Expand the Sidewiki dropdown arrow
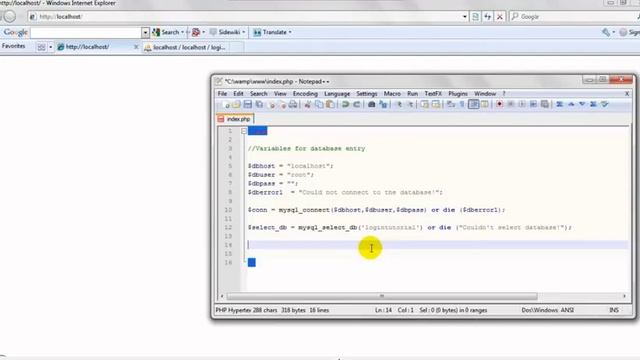This screenshot has width=640, height=360. (x=244, y=32)
